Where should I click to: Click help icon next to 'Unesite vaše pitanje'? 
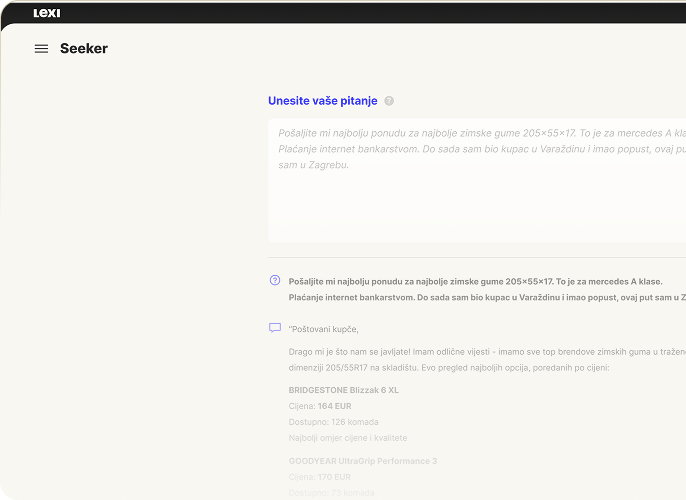(x=389, y=101)
